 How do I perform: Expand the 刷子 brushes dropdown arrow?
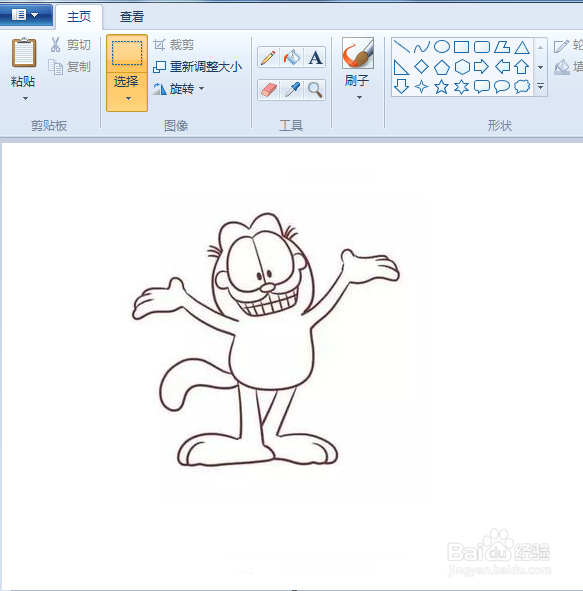359,98
